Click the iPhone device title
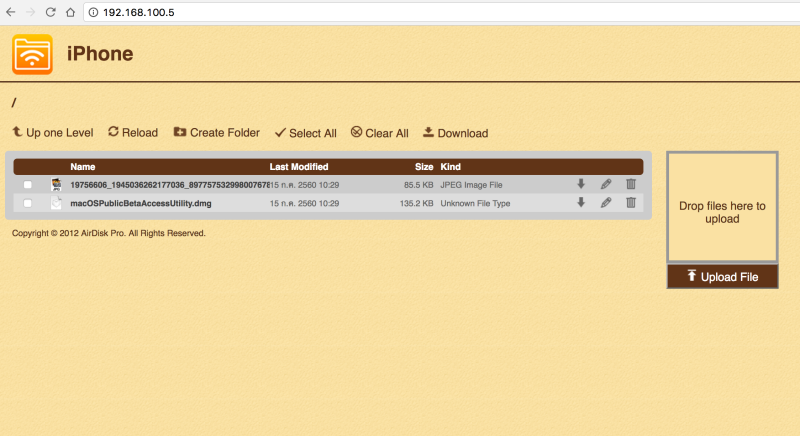This screenshot has height=436, width=800. [x=100, y=54]
